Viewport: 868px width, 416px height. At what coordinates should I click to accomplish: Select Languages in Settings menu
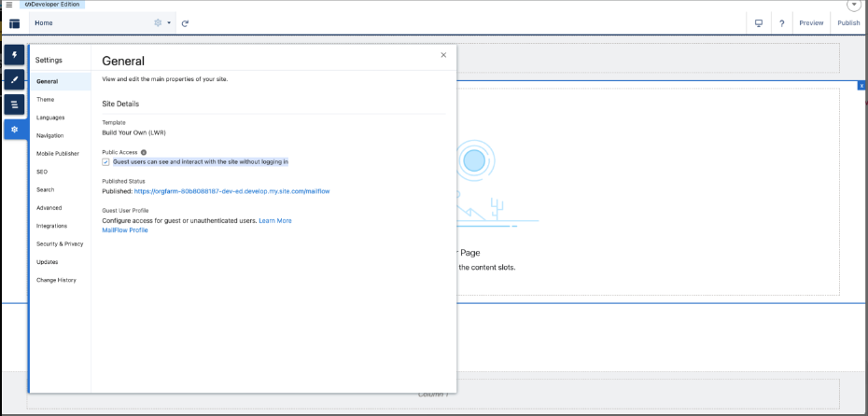click(61, 118)
